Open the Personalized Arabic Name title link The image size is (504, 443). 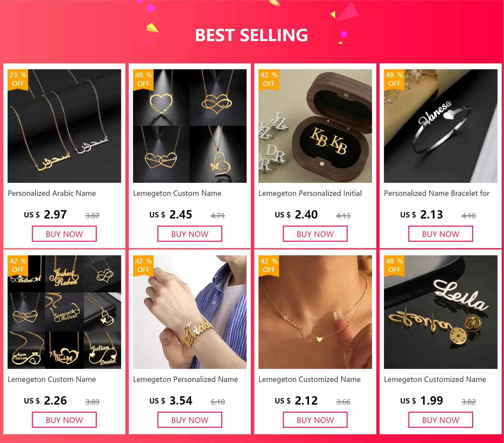(52, 193)
